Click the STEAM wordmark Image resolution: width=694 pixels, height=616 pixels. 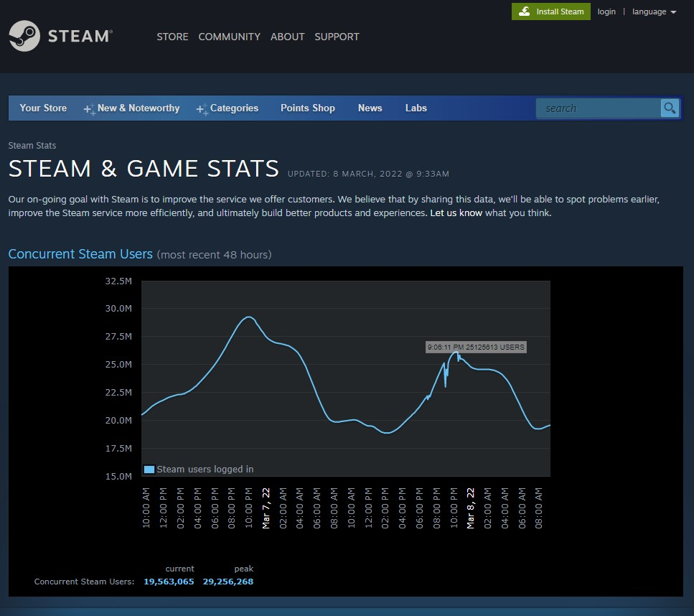click(80, 36)
